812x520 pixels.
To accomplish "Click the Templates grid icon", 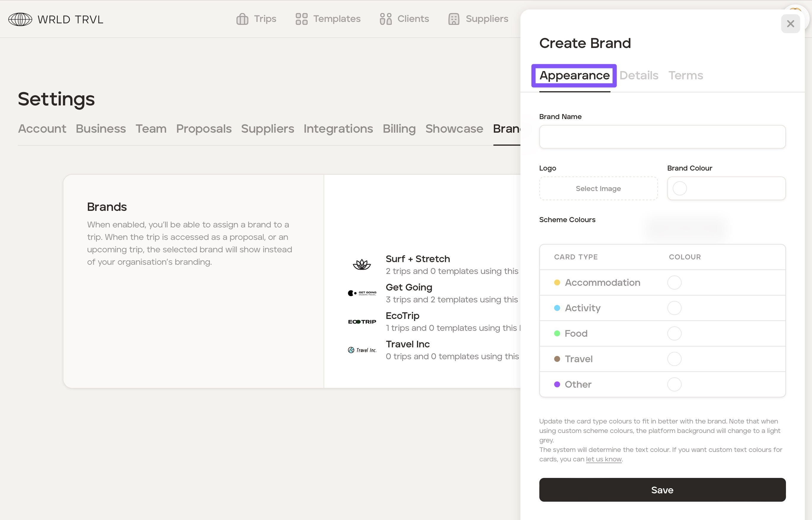I will point(301,19).
